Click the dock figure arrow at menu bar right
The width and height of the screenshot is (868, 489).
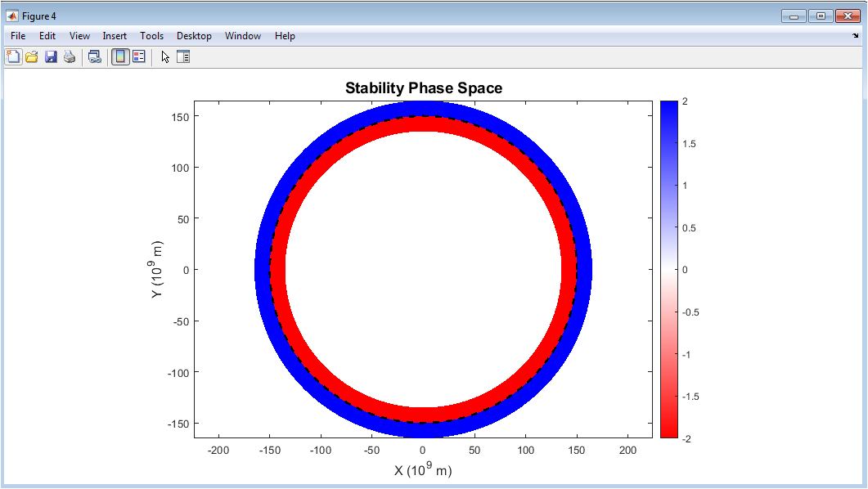856,36
